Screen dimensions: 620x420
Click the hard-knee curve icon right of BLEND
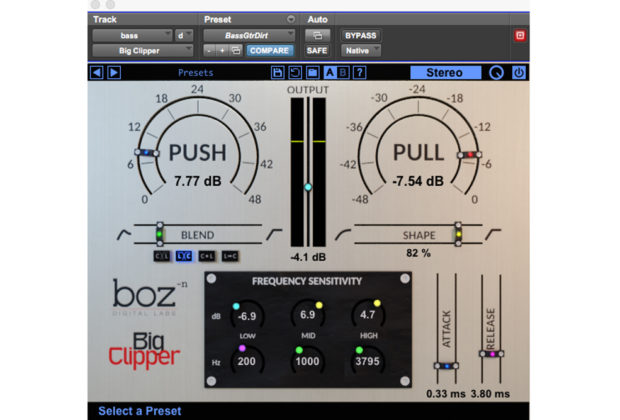pyautogui.click(x=274, y=235)
